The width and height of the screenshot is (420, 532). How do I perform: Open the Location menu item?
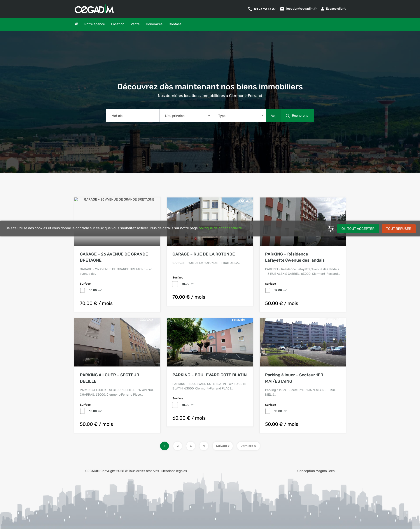[117, 24]
